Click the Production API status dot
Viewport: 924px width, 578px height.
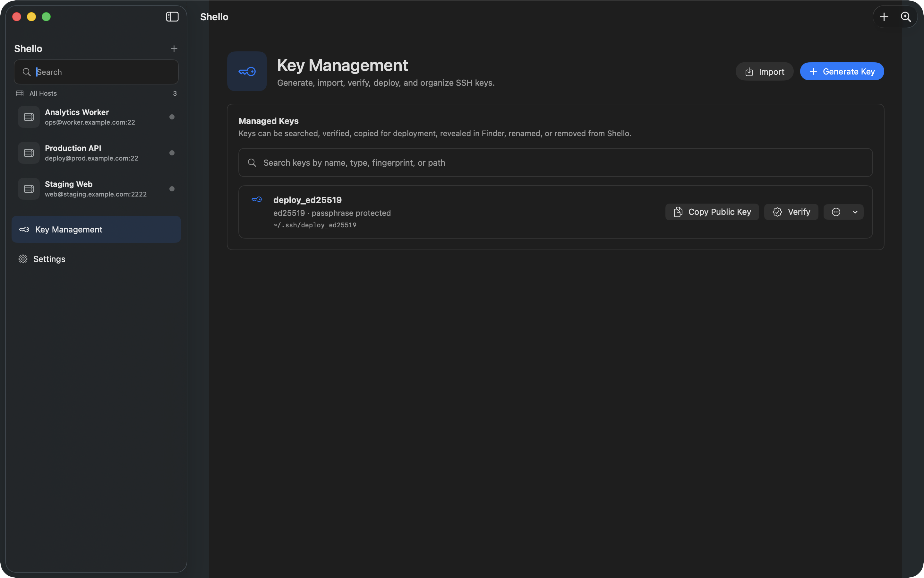[x=172, y=153]
